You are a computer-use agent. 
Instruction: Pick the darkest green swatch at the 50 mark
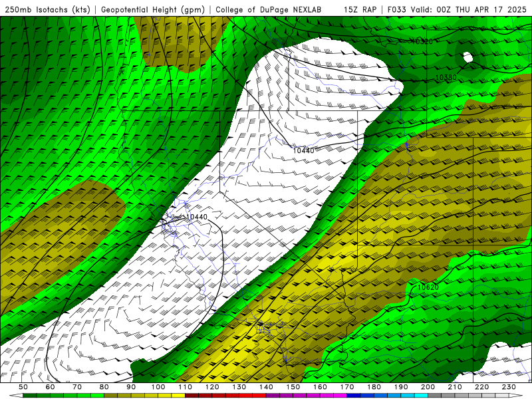pyautogui.click(x=30, y=394)
